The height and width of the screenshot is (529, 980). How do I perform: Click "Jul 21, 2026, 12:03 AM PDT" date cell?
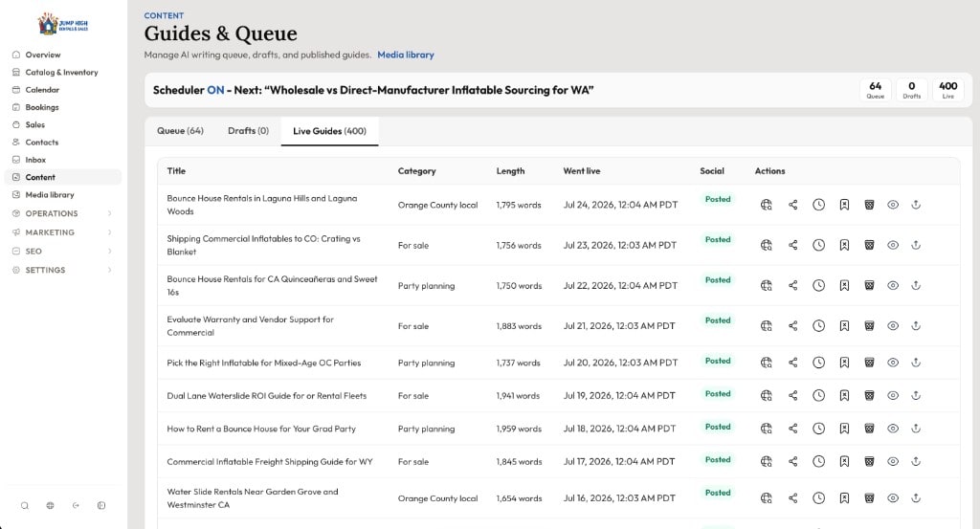(619, 326)
